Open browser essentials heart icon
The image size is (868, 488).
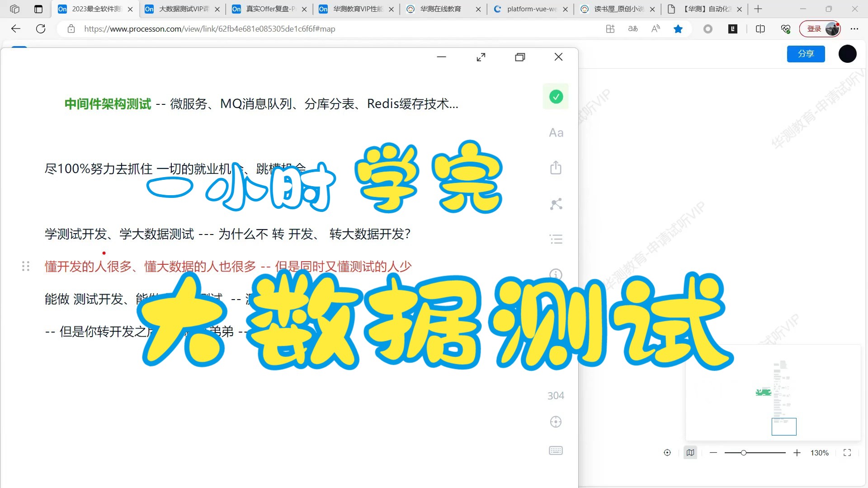(786, 29)
